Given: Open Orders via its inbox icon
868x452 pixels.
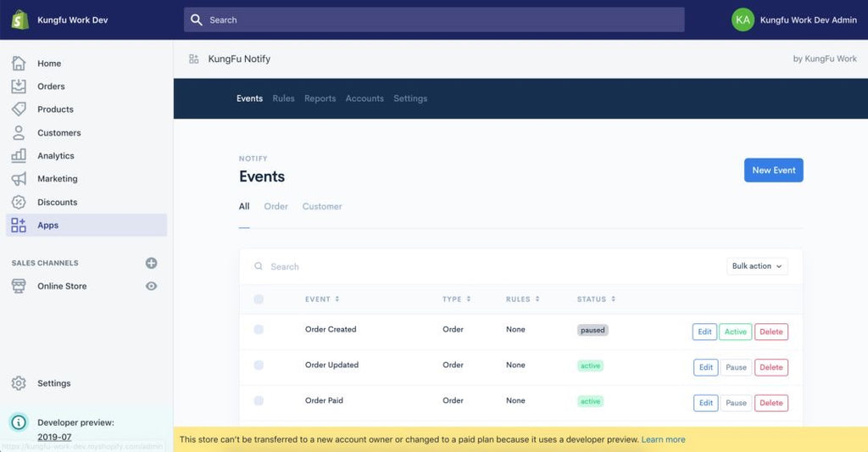Looking at the screenshot, I should coord(19,86).
